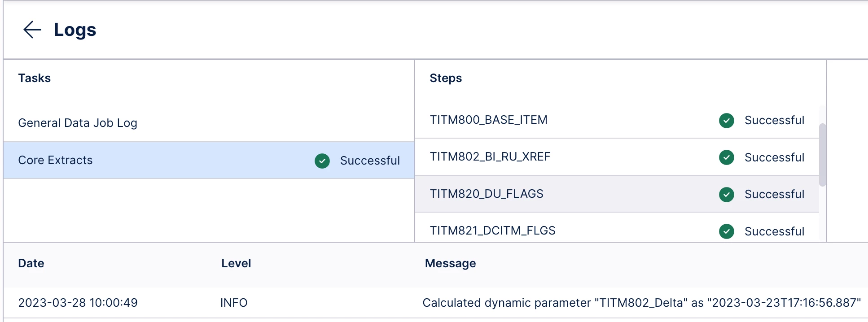Click the Successful label for Core Extracts

370,161
